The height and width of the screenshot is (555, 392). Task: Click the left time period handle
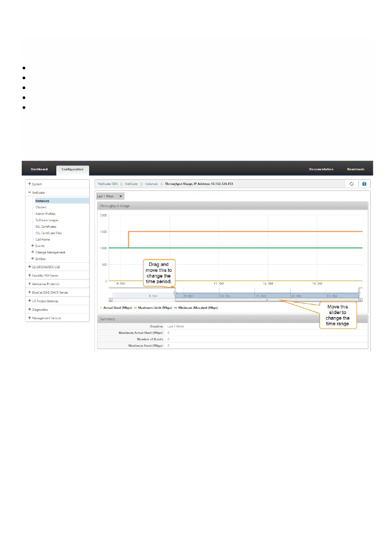[175, 293]
